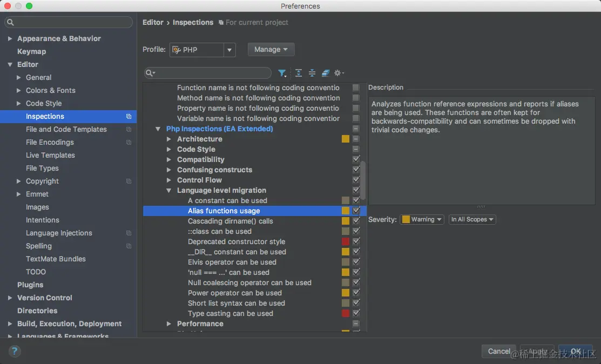Click the Expand All icon in toolbar
The image size is (601, 364).
coord(299,73)
